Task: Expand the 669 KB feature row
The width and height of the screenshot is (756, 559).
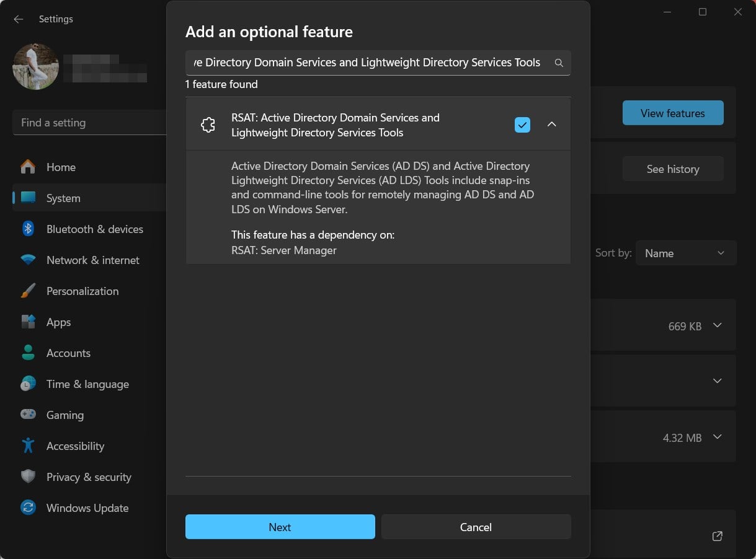Action: [x=718, y=325]
